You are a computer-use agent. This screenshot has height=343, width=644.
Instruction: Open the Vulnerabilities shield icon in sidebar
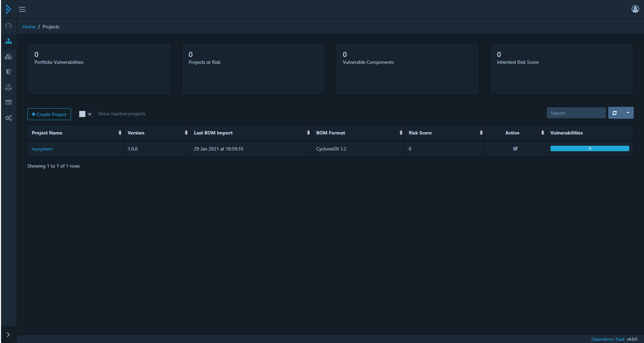coord(9,72)
